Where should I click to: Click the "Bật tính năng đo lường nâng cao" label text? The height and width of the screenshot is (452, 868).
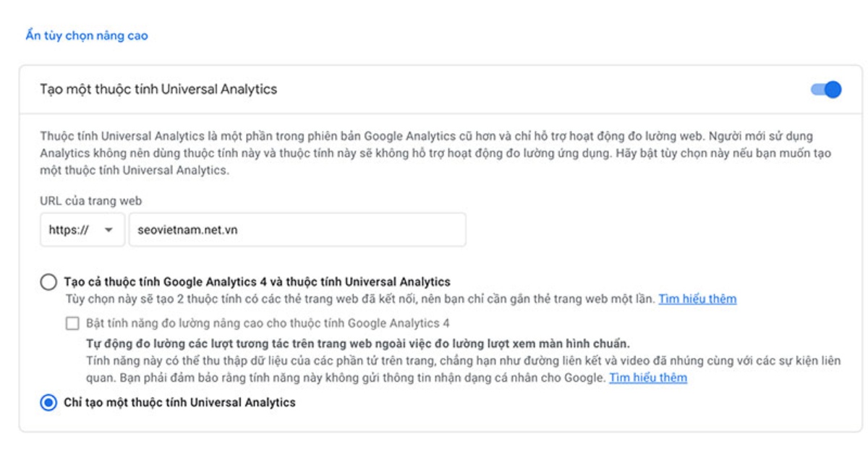point(268,323)
